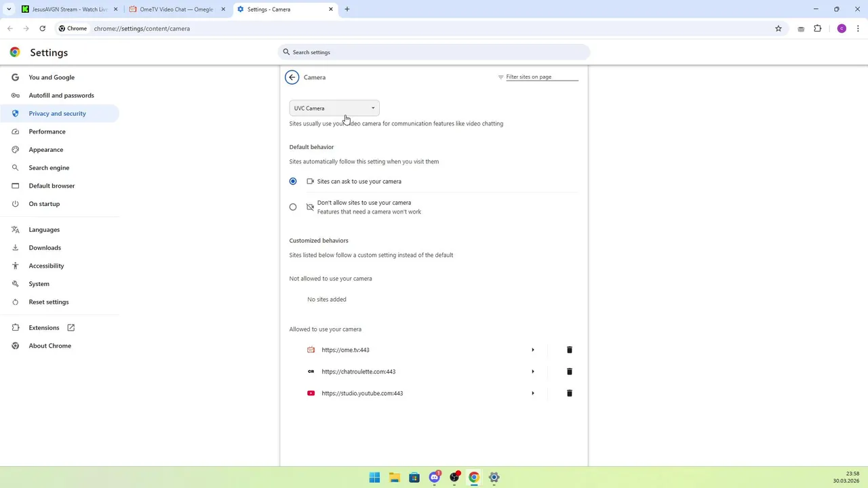Open Autofill and passwords settings
Screen dimensions: 868x488
(x=61, y=96)
